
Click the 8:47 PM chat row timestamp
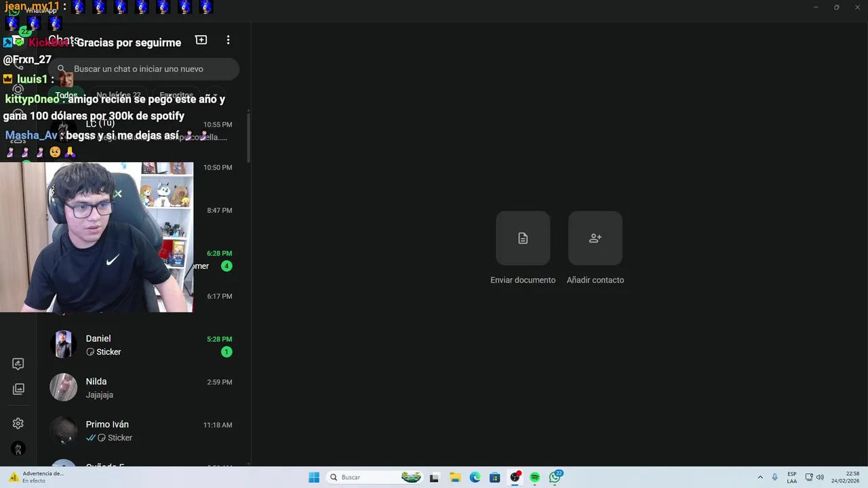219,211
